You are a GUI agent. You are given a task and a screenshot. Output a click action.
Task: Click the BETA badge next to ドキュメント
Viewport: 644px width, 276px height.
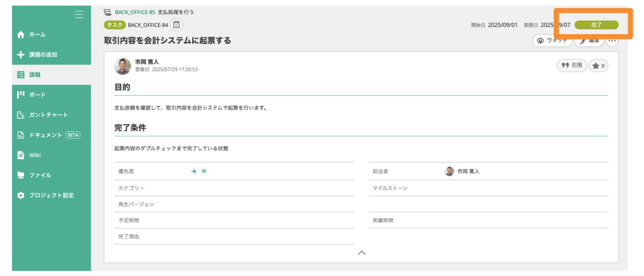tap(73, 135)
